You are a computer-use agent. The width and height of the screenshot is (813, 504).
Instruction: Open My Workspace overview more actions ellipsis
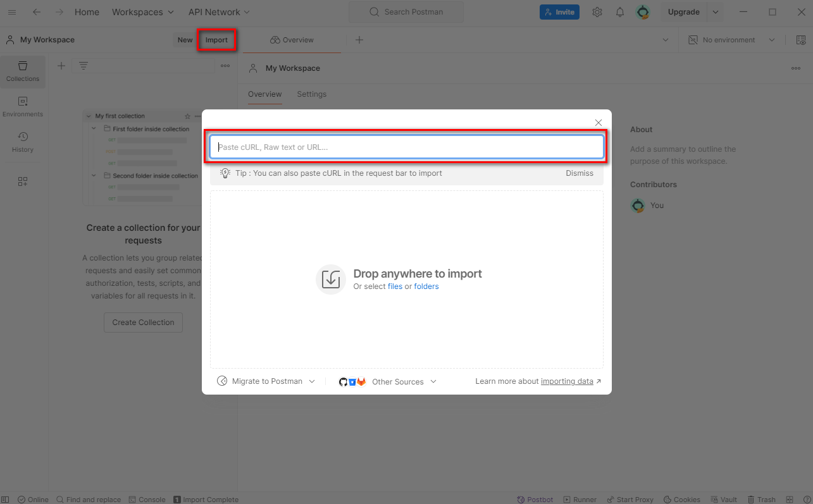[x=796, y=68]
